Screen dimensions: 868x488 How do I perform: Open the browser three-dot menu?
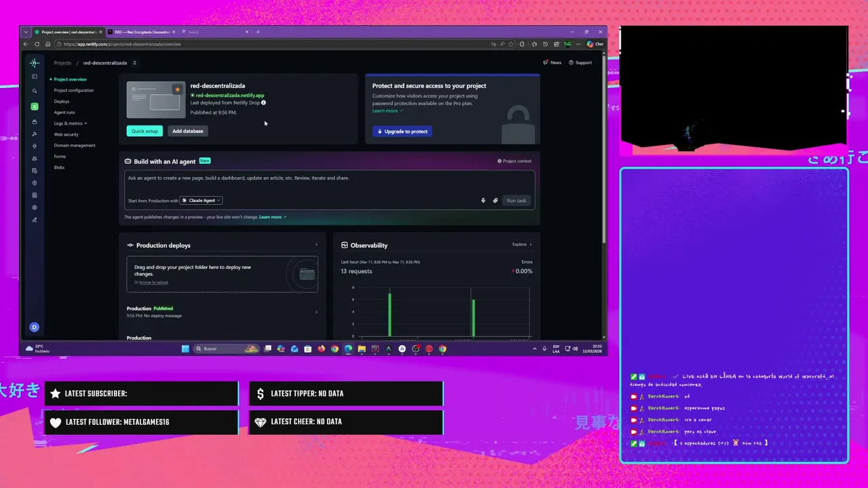[x=578, y=44]
